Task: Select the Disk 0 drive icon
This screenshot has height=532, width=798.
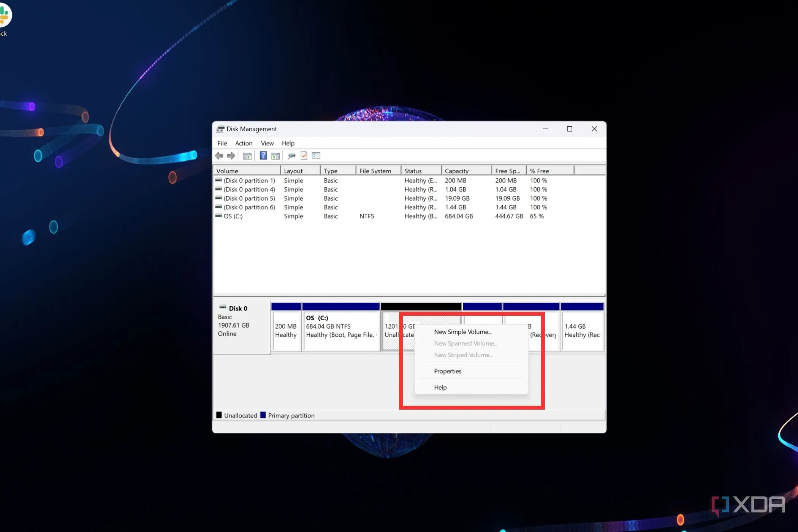Action: 223,307
